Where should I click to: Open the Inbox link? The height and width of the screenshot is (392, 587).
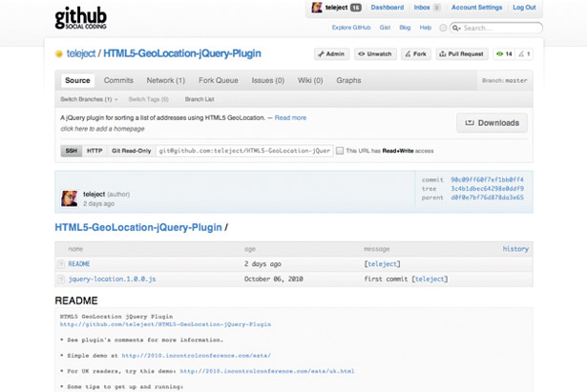click(x=422, y=8)
